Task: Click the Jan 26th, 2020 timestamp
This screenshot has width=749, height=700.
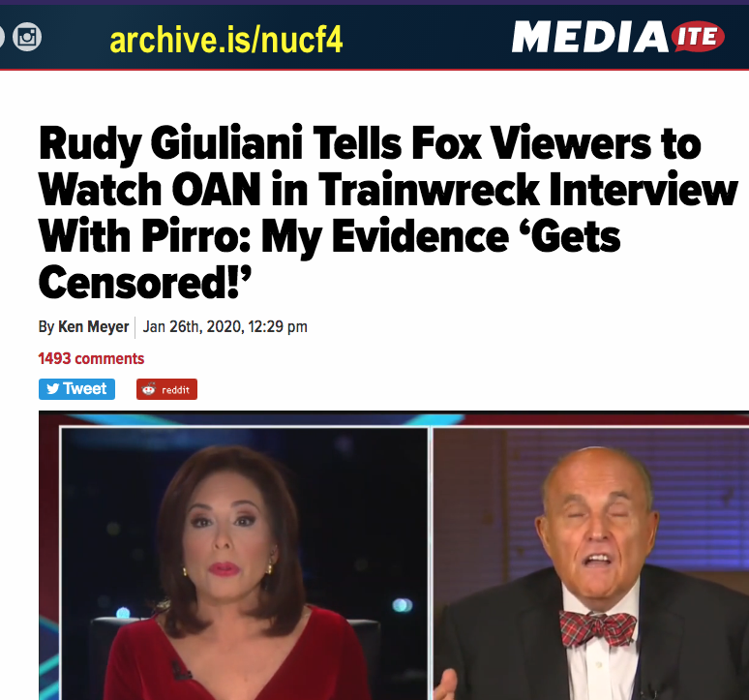Action: click(225, 327)
